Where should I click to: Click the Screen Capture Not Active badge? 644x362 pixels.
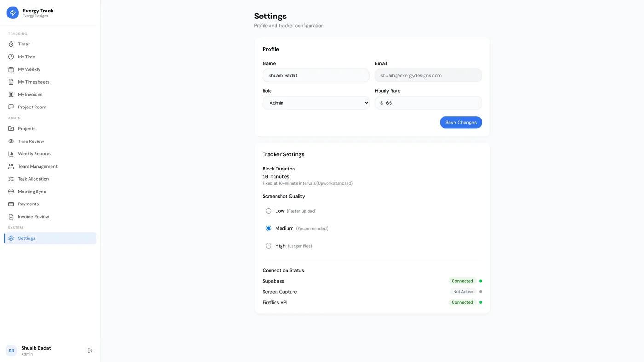click(463, 292)
